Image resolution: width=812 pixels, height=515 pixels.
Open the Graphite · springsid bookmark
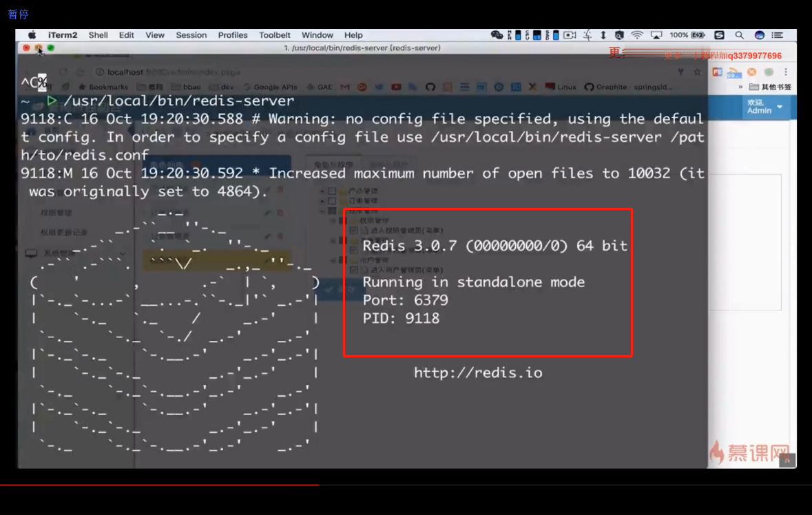click(x=628, y=87)
